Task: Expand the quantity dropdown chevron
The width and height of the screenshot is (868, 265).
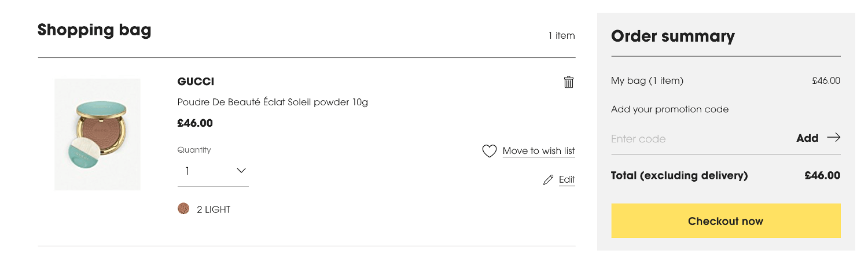Action: (241, 171)
